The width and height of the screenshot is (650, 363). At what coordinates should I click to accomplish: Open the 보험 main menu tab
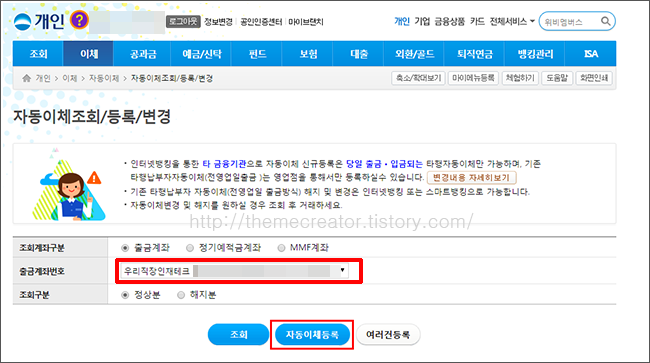[x=308, y=53]
